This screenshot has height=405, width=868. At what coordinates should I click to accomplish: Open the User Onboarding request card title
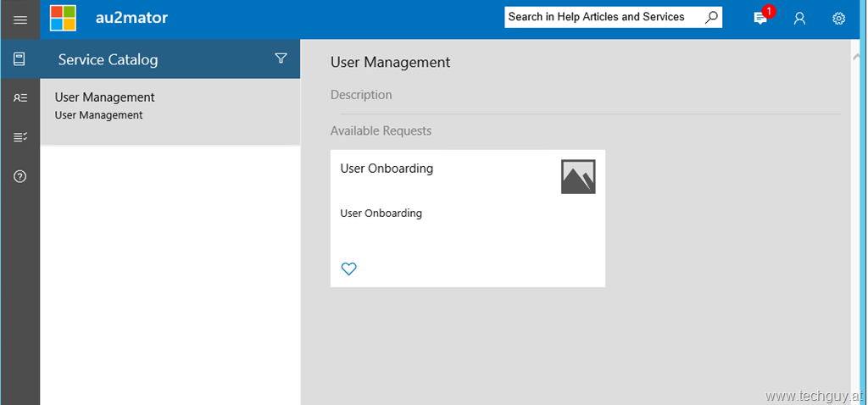[387, 169]
